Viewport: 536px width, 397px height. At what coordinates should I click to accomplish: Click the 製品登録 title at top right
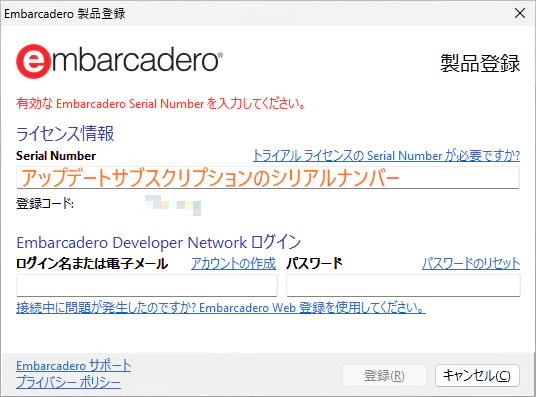[480, 63]
